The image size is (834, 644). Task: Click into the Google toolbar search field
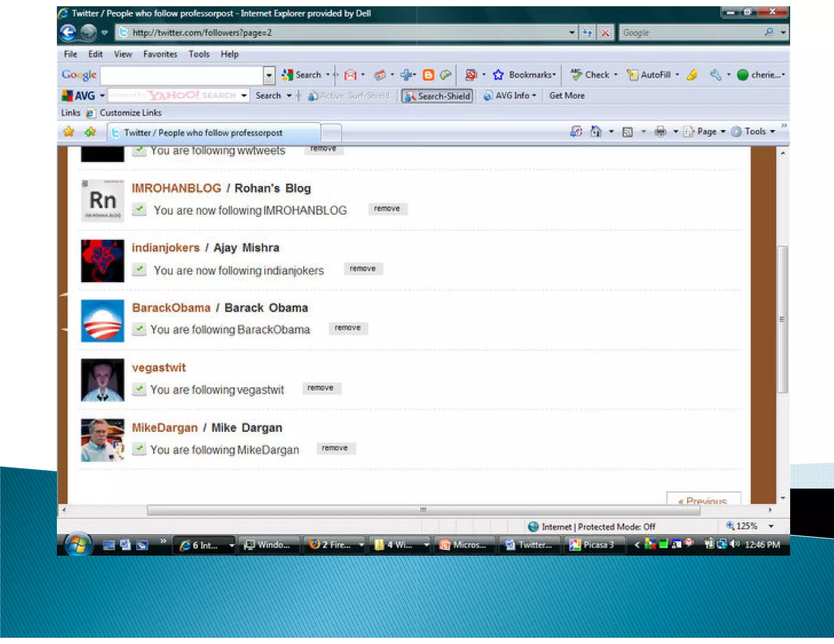(x=182, y=75)
